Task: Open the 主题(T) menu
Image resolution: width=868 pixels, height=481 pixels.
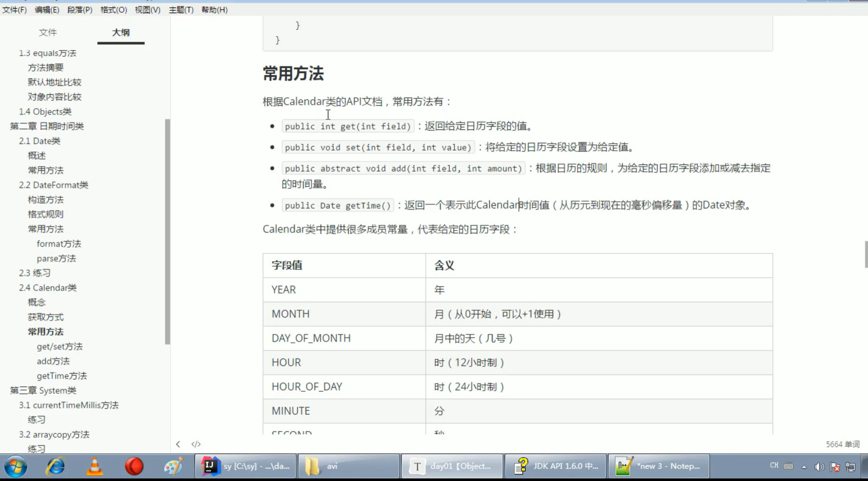Action: pyautogui.click(x=181, y=10)
